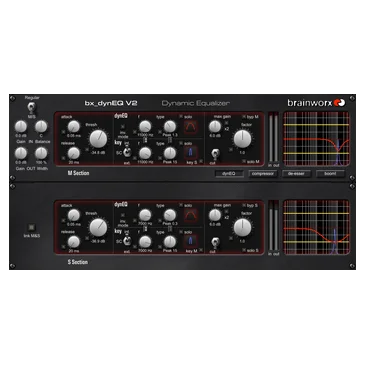The height and width of the screenshot is (365, 365).
Task: Click the S Section attack knob
Action: [74, 215]
